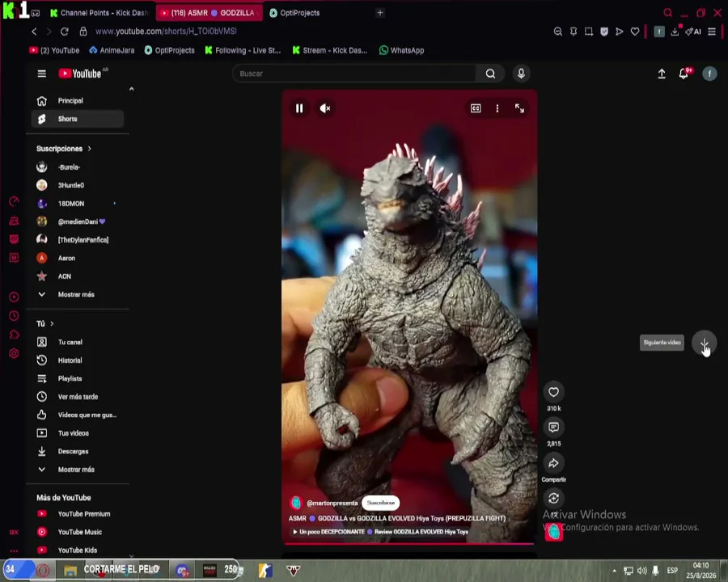Open the linked Review GODZILLA EVOLVED video
The image size is (728, 582).
tap(380, 532)
